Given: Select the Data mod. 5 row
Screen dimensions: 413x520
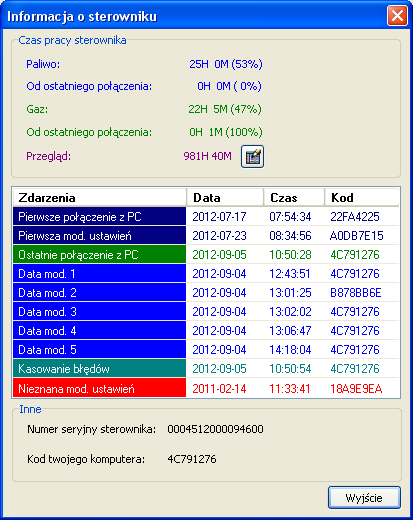Looking at the screenshot, I should pos(206,350).
